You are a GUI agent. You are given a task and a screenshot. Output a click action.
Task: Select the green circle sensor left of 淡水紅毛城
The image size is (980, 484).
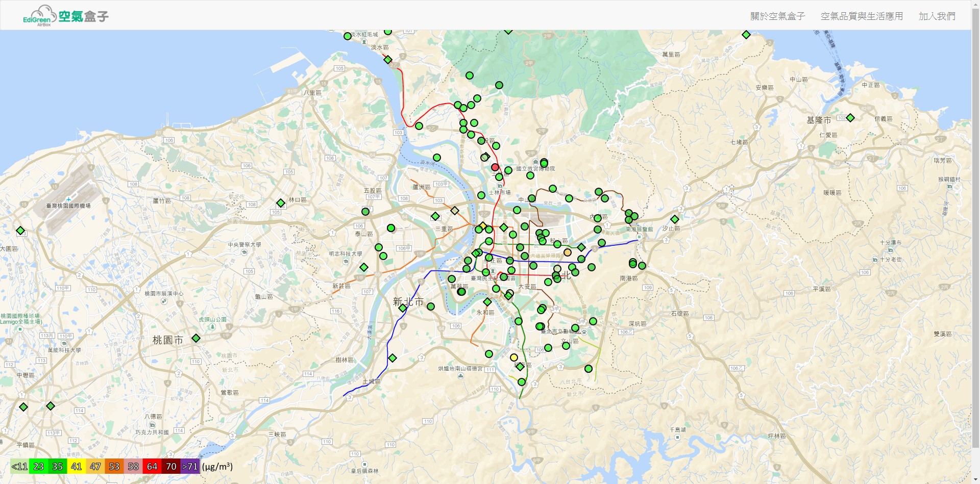coord(348,36)
